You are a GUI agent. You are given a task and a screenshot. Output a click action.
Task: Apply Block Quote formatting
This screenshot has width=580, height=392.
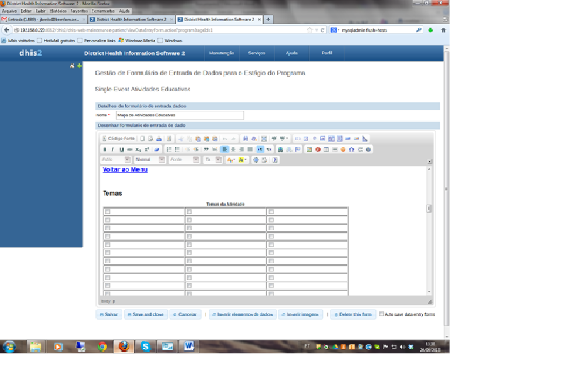coord(206,149)
